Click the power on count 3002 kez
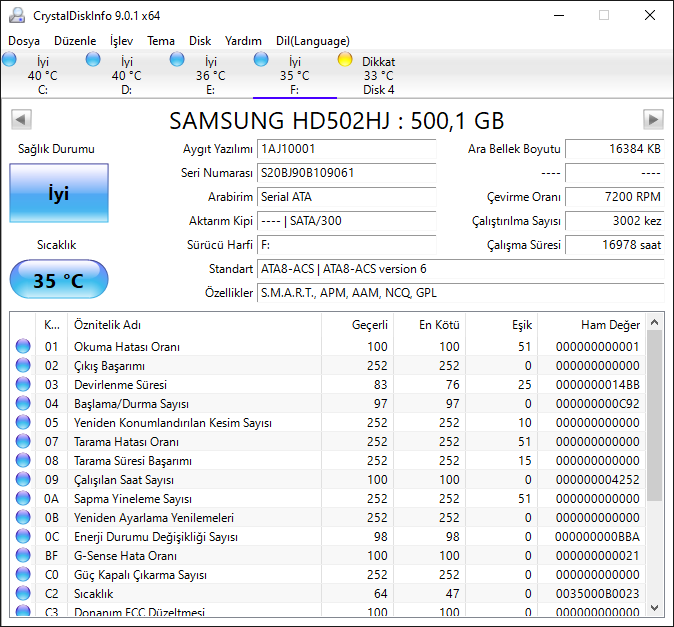Viewport: 674px width, 627px height. 615,221
